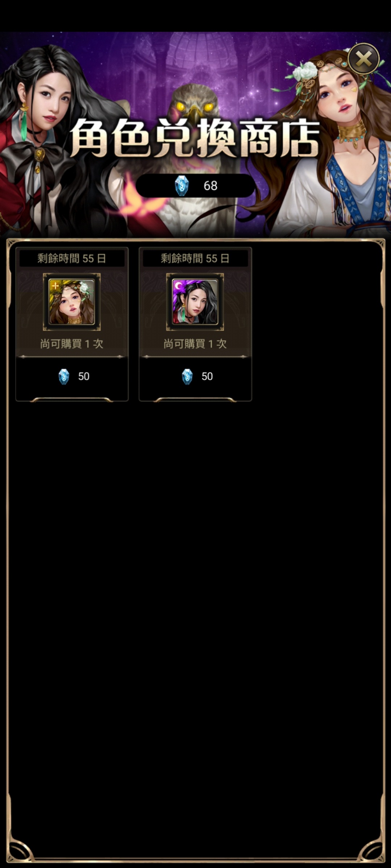391x868 pixels.
Task: Tap second card's remaining time 55 days label
Action: tap(195, 258)
